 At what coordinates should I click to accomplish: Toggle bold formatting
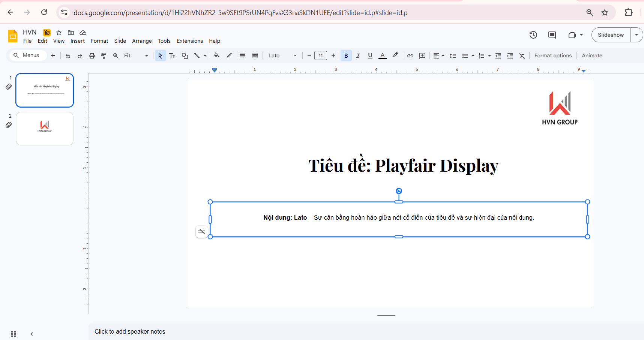tap(346, 55)
